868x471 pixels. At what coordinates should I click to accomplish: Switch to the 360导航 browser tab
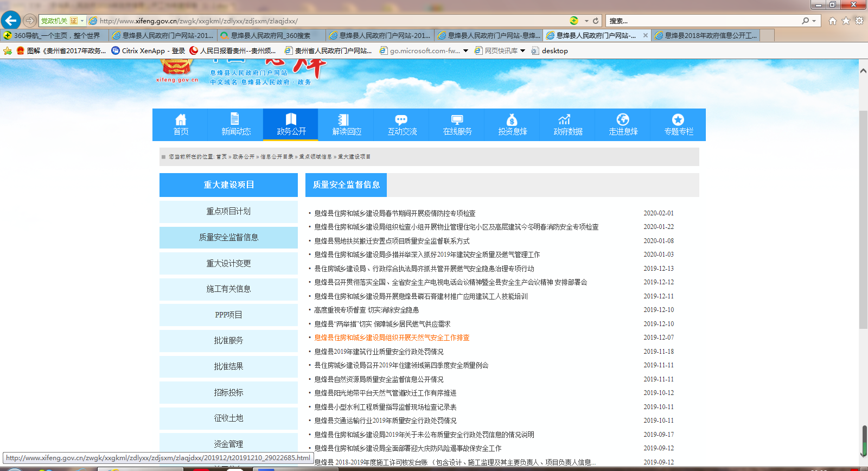click(x=54, y=35)
